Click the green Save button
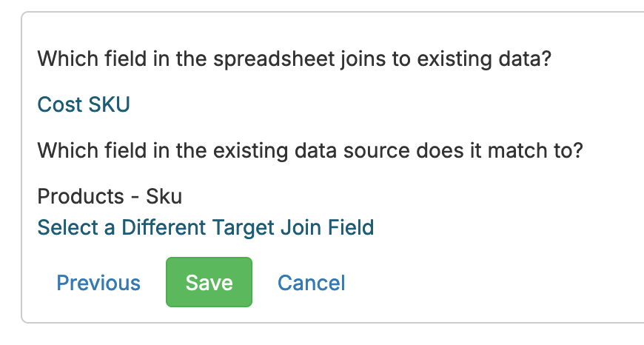Image resolution: width=644 pixels, height=345 pixels. tap(209, 282)
